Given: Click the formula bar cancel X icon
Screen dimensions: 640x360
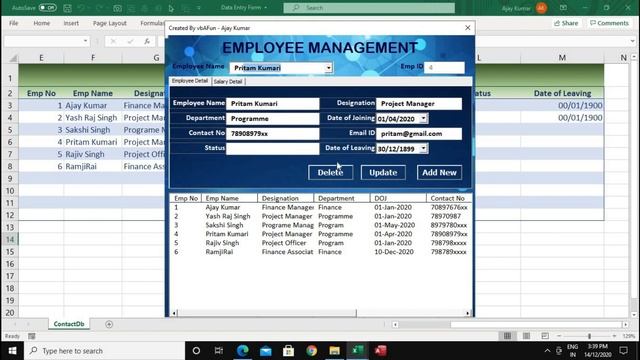Looking at the screenshot, I should [113, 41].
